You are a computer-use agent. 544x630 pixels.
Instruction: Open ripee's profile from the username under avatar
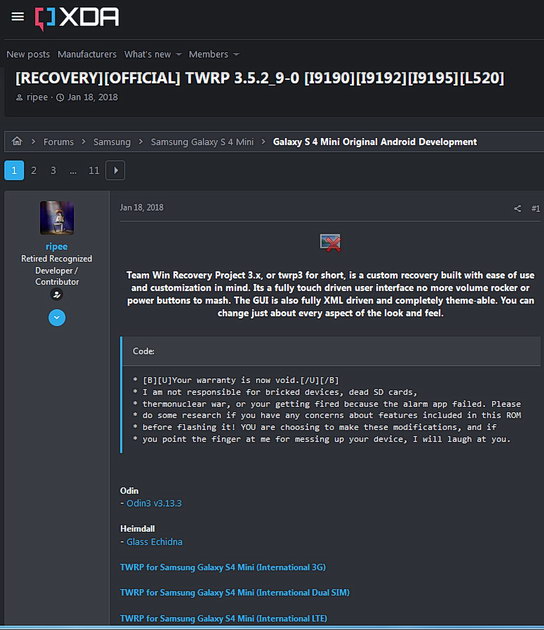point(57,246)
